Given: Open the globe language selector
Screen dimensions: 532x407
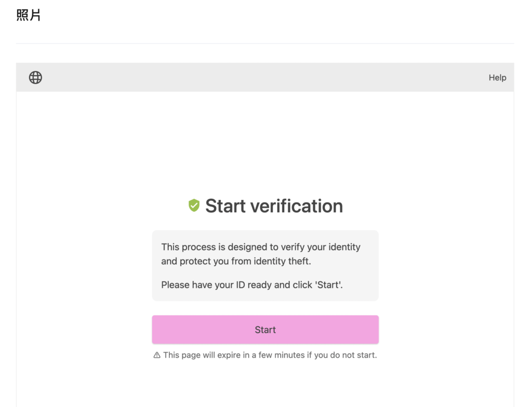Looking at the screenshot, I should point(35,78).
